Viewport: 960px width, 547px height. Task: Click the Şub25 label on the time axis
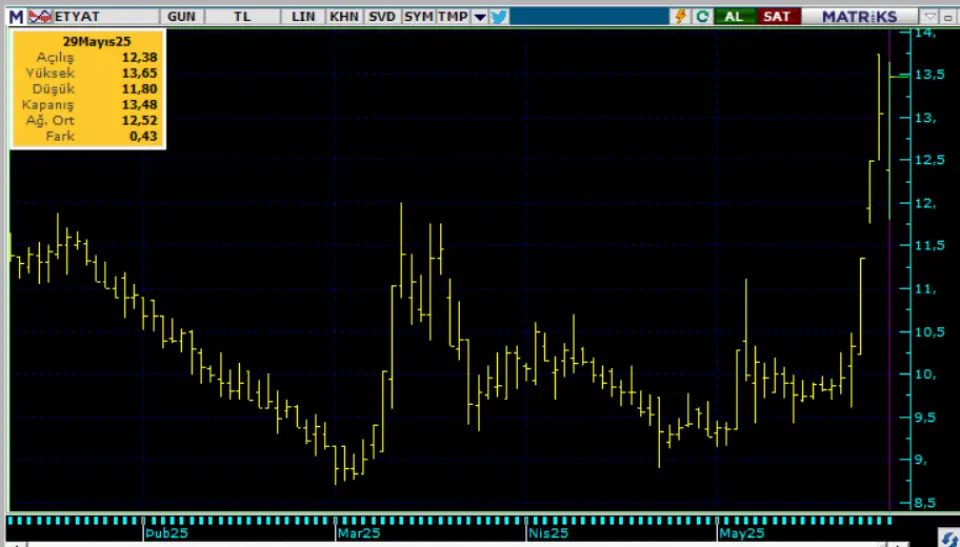pyautogui.click(x=167, y=533)
